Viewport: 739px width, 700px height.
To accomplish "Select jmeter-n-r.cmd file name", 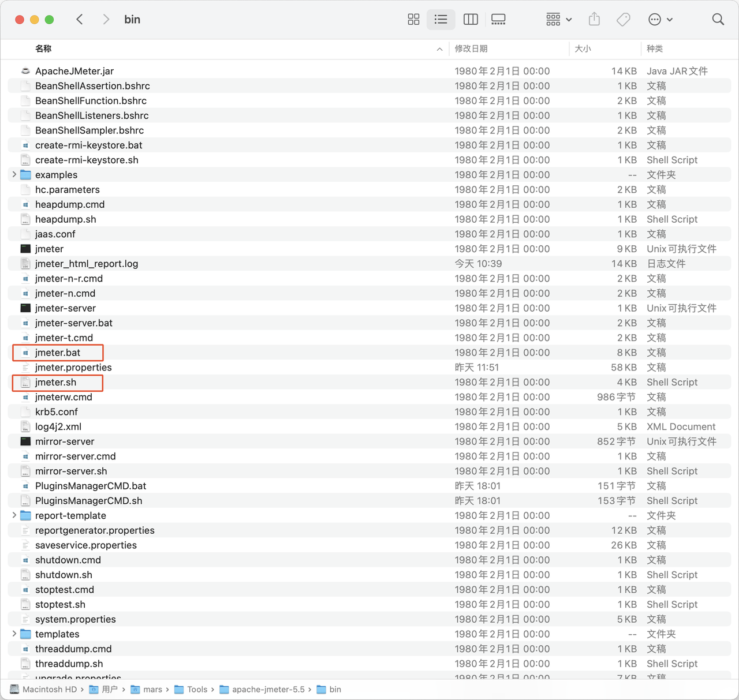I will pos(69,279).
